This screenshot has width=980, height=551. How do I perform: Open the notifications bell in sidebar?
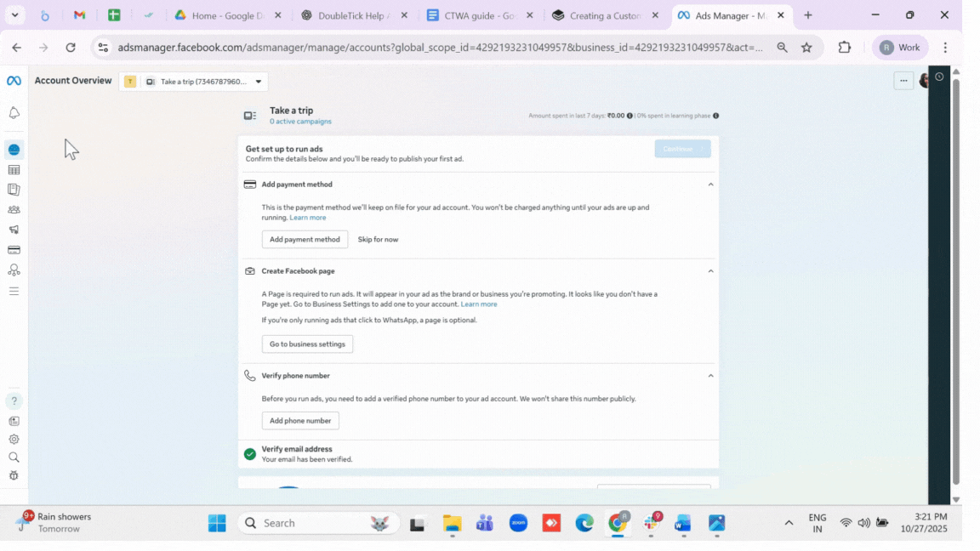coord(14,113)
